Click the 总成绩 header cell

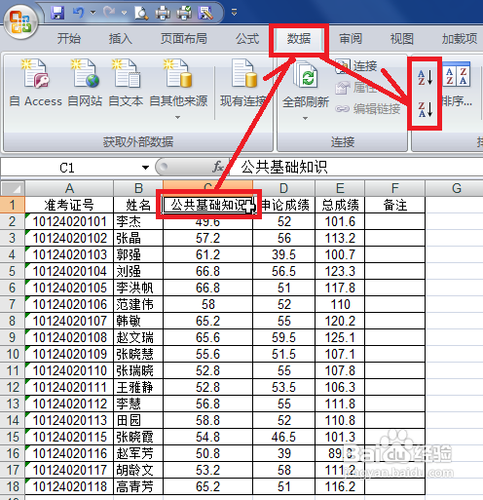tap(340, 205)
